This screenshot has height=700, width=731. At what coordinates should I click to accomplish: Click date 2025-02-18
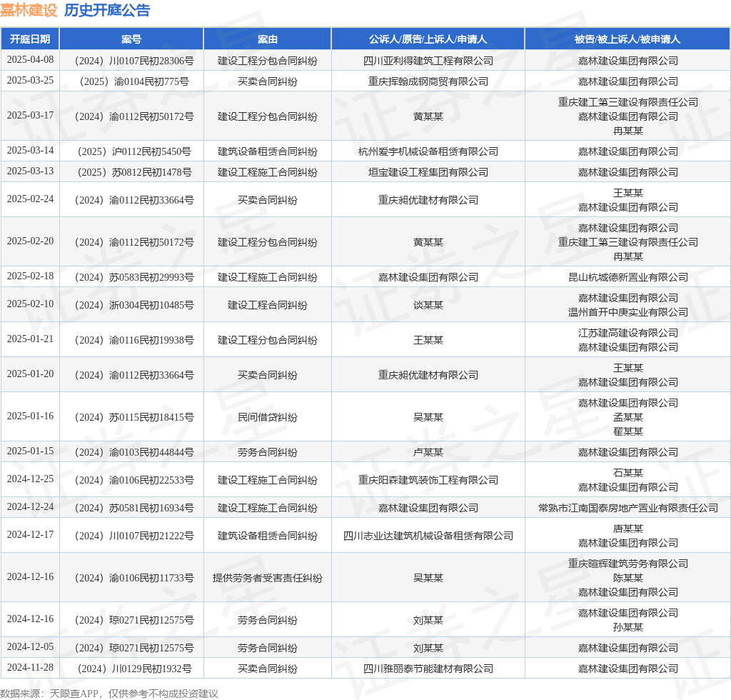(x=30, y=276)
